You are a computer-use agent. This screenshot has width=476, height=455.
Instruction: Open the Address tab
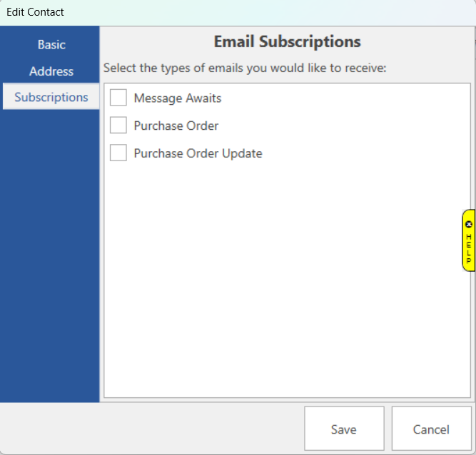51,71
